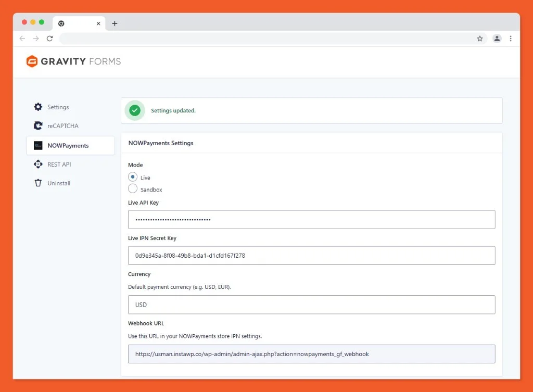Image resolution: width=533 pixels, height=392 pixels.
Task: Focus the Live IPN Secret Key field
Action: point(311,256)
